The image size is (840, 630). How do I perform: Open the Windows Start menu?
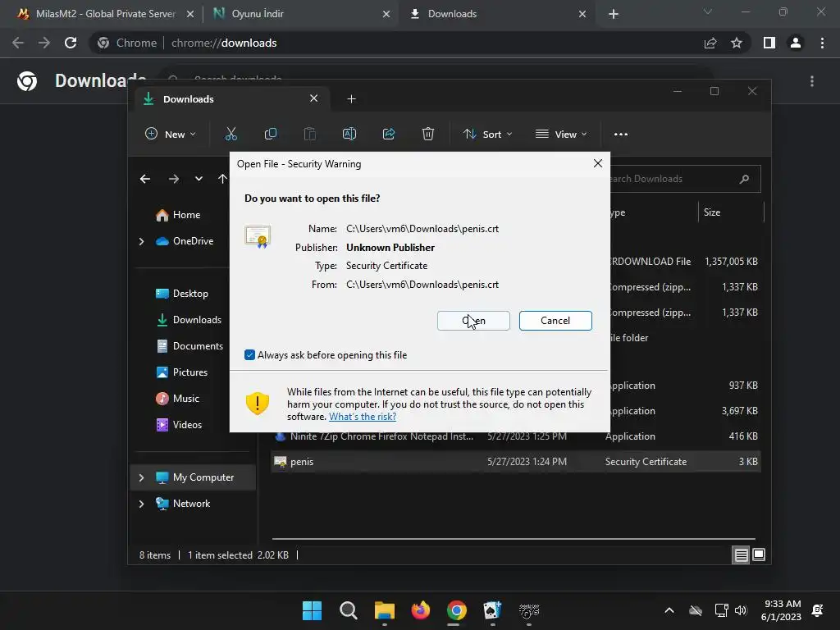point(312,610)
